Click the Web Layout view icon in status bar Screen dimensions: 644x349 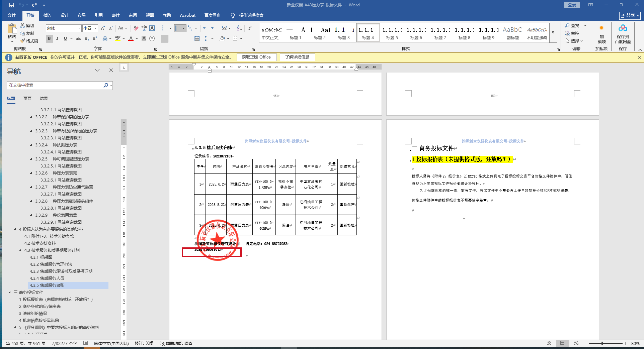576,343
